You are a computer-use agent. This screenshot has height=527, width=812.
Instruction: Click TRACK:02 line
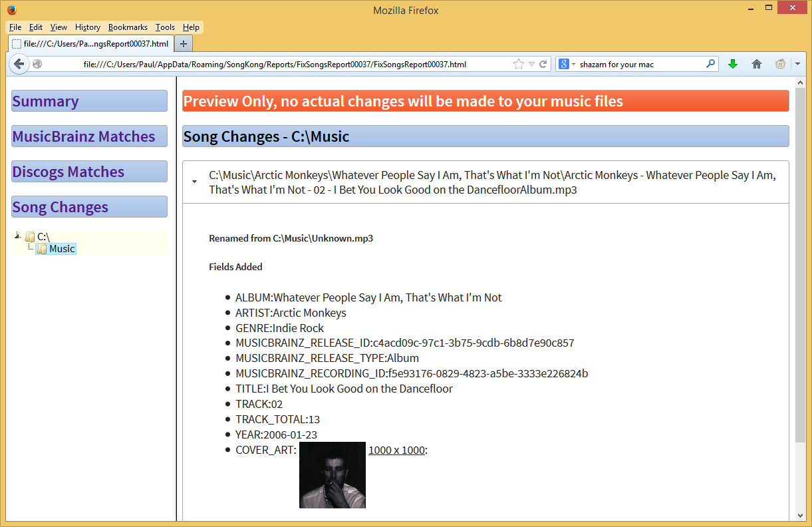[x=259, y=404]
